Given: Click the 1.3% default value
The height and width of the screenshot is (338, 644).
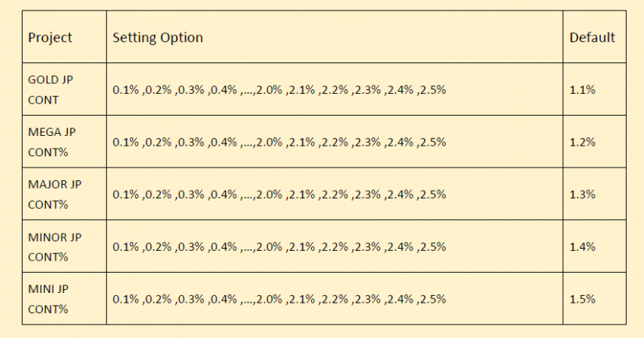Looking at the screenshot, I should [x=582, y=195].
